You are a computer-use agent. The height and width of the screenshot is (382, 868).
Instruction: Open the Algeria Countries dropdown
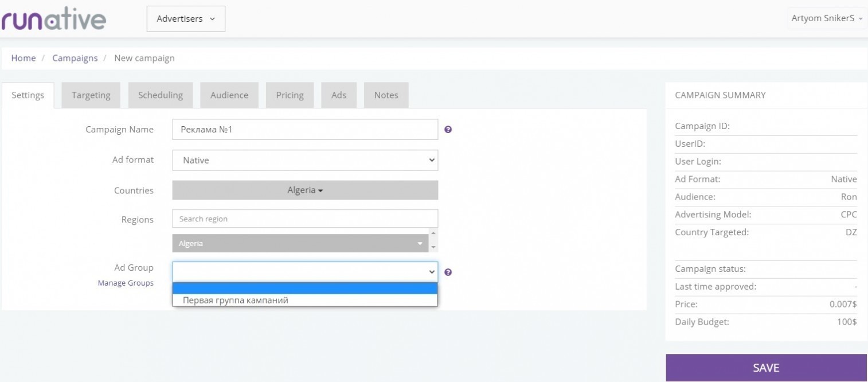[305, 190]
